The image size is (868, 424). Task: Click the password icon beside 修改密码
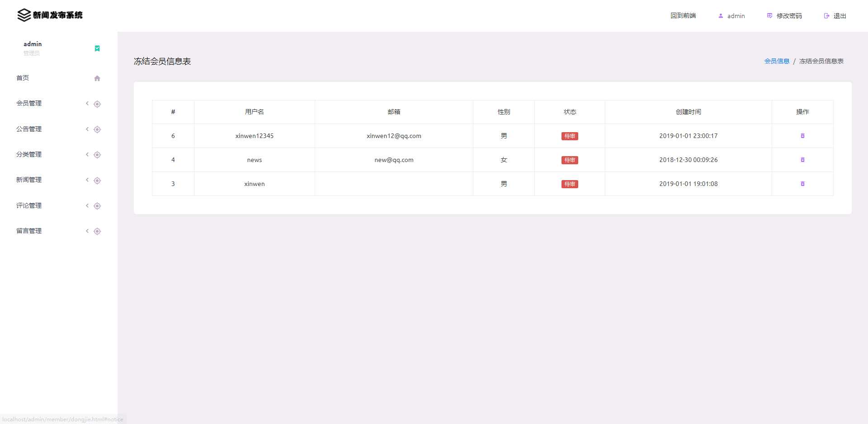(769, 15)
